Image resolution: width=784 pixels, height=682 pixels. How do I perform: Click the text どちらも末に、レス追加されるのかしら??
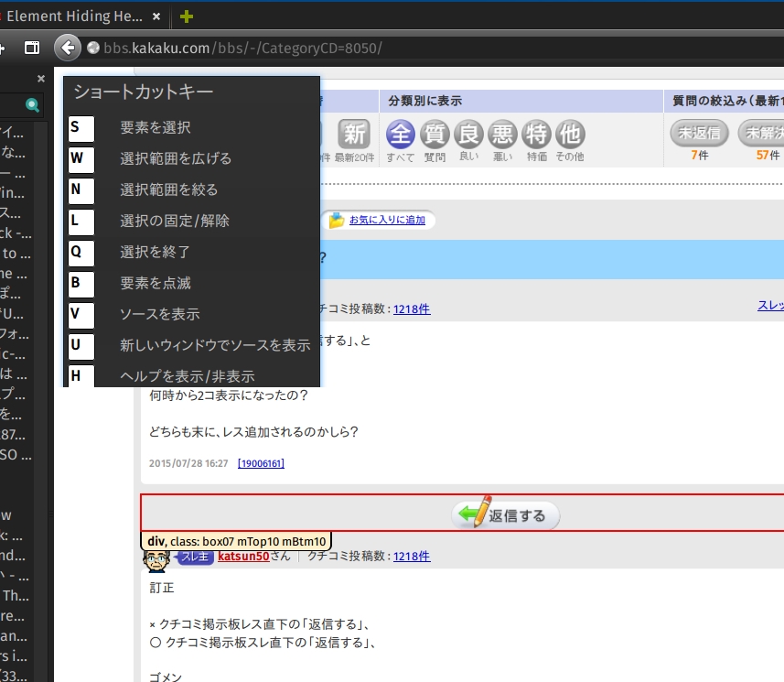(253, 432)
